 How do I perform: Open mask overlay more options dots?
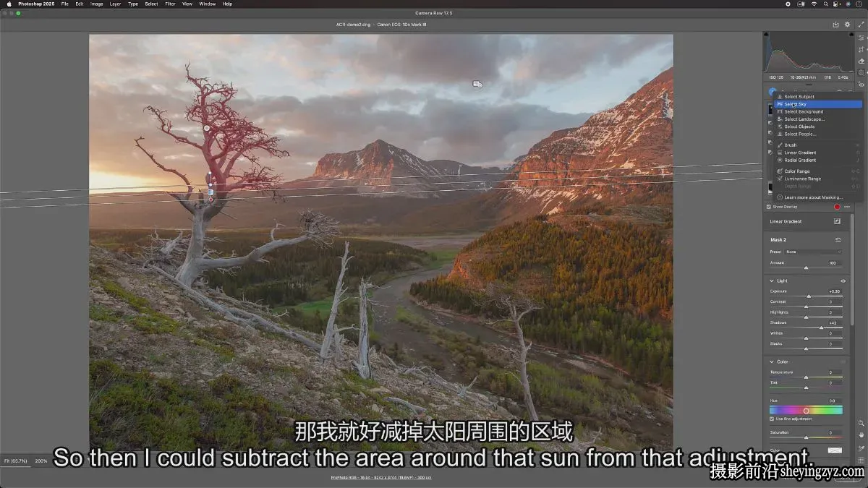pyautogui.click(x=846, y=207)
